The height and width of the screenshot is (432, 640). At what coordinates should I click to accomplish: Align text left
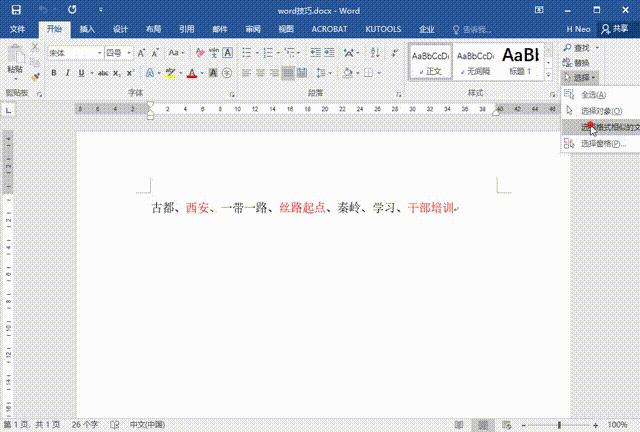246,73
